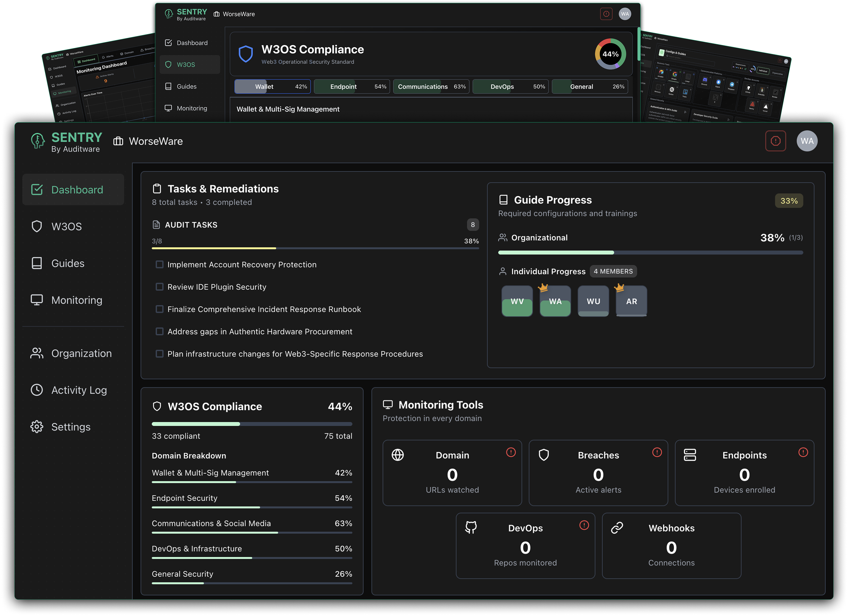This screenshot has height=616, width=848.
Task: Expand the Wallet & Multi-Sig Management section
Action: click(288, 109)
